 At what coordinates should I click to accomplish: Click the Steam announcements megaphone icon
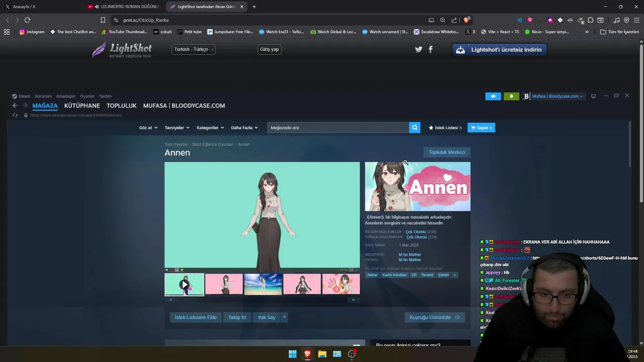coord(493,96)
